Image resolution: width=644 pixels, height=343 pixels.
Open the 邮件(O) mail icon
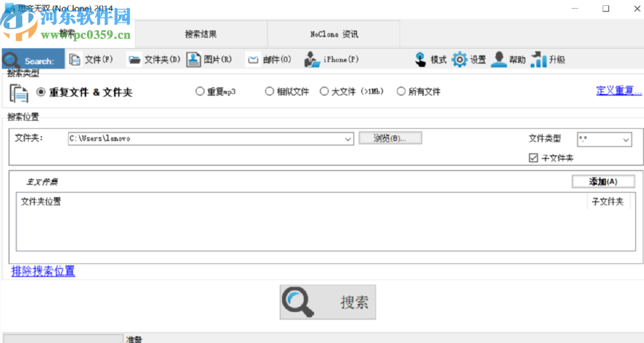point(253,60)
